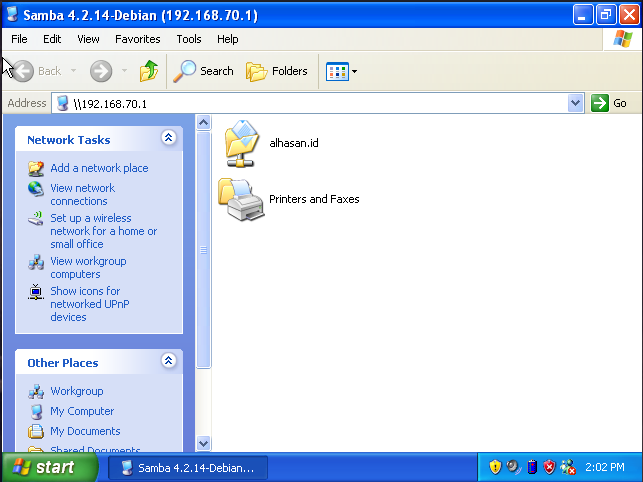The image size is (643, 482).
Task: Click the blue battery-like tray icon
Action: [532, 467]
